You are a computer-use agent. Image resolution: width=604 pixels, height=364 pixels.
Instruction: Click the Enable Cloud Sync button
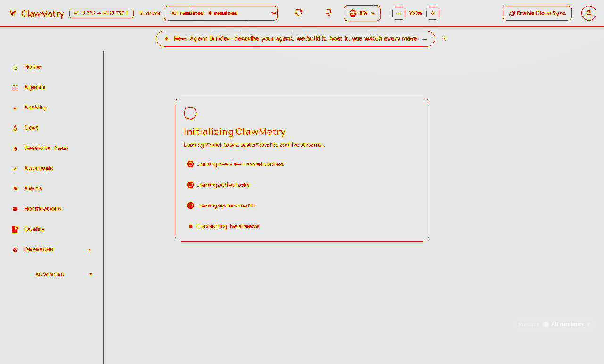click(537, 13)
